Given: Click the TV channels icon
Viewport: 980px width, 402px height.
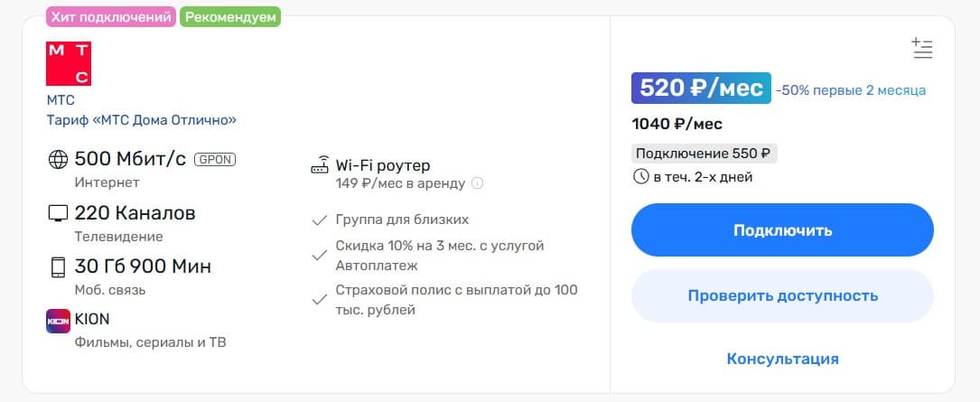Looking at the screenshot, I should point(58,213).
